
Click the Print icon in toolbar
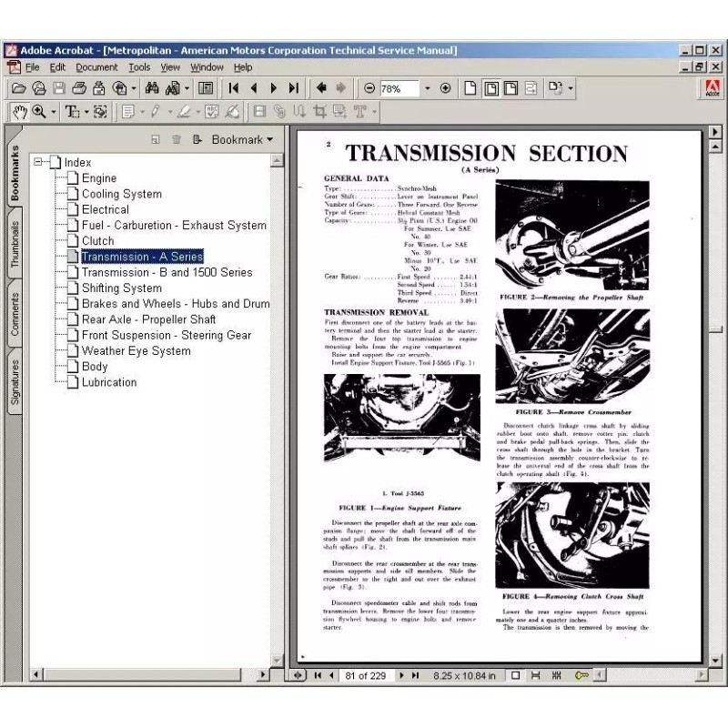click(79, 88)
